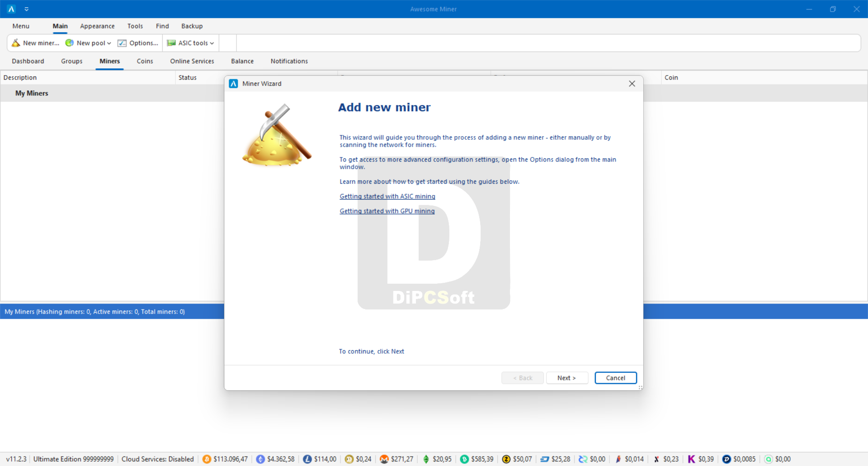
Task: Go to the Coins view tab
Action: pyautogui.click(x=145, y=61)
